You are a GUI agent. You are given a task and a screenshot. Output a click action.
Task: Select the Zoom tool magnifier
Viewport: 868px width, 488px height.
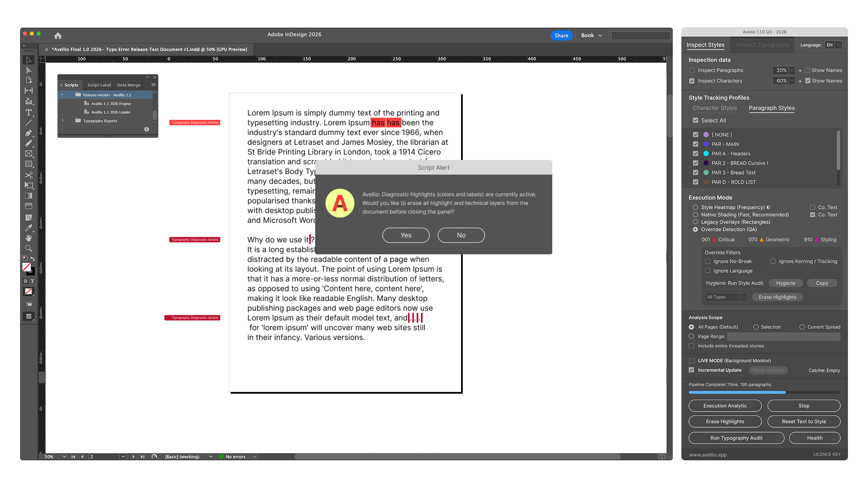click(x=29, y=248)
